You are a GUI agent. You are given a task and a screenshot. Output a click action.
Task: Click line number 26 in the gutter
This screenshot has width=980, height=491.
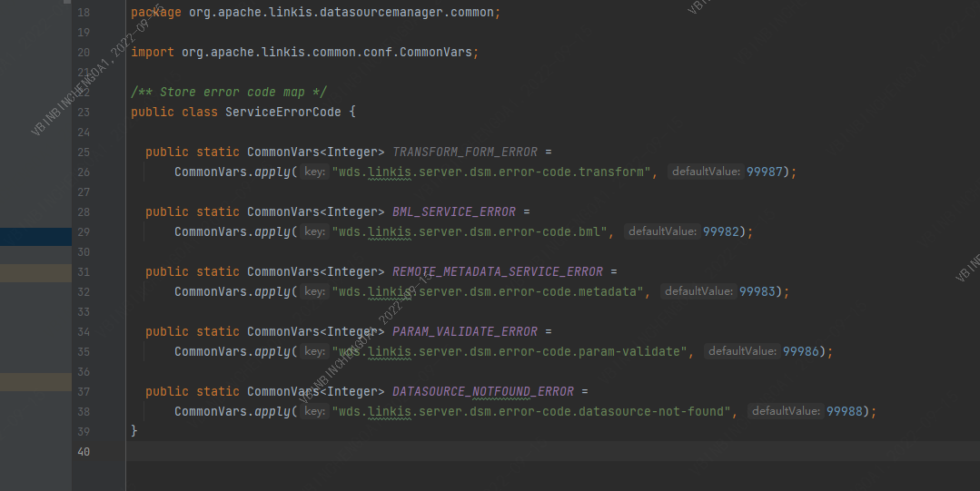pos(84,172)
